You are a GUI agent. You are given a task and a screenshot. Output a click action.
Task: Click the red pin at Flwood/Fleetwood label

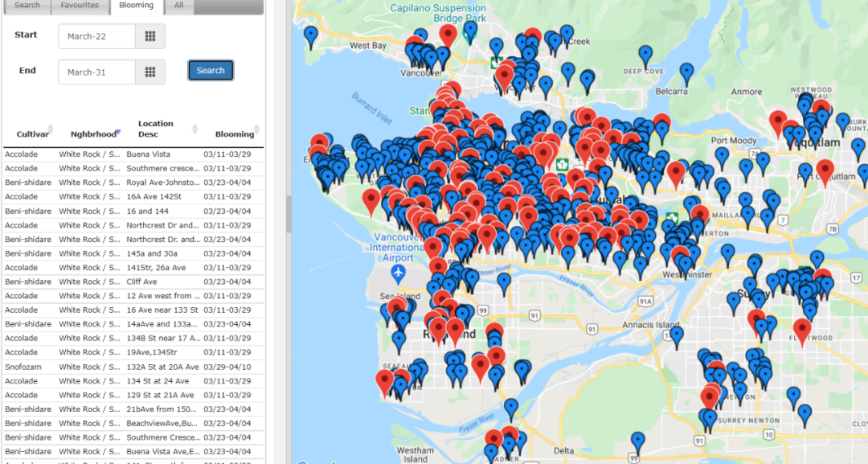(802, 331)
